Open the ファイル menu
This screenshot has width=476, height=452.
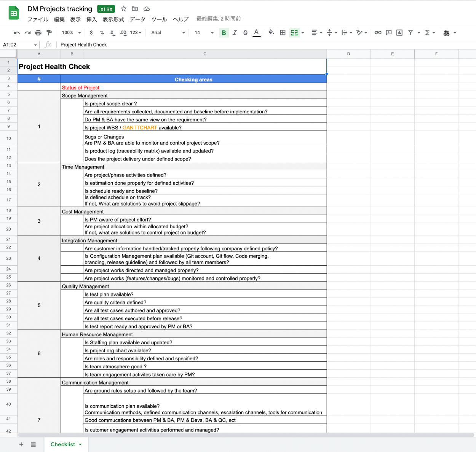coord(38,19)
